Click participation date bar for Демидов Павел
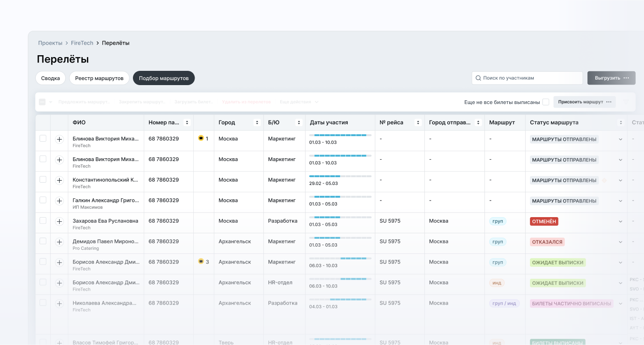Image resolution: width=644 pixels, height=345 pixels. pos(340,238)
